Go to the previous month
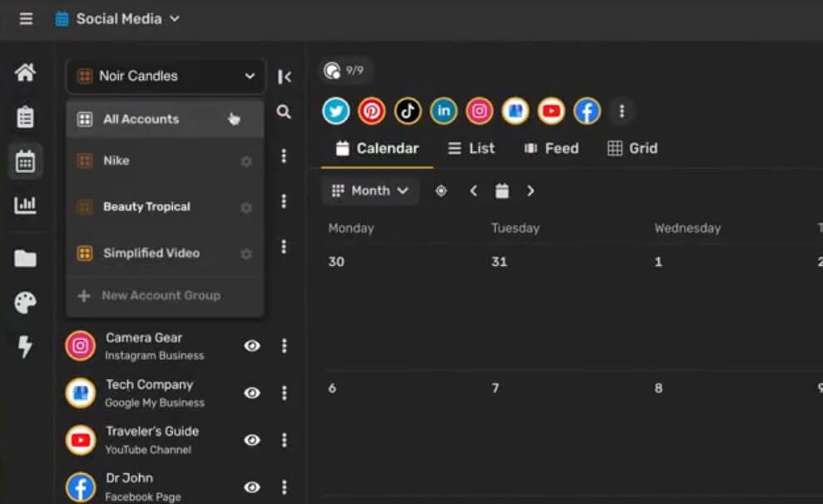823x504 pixels. pyautogui.click(x=473, y=191)
